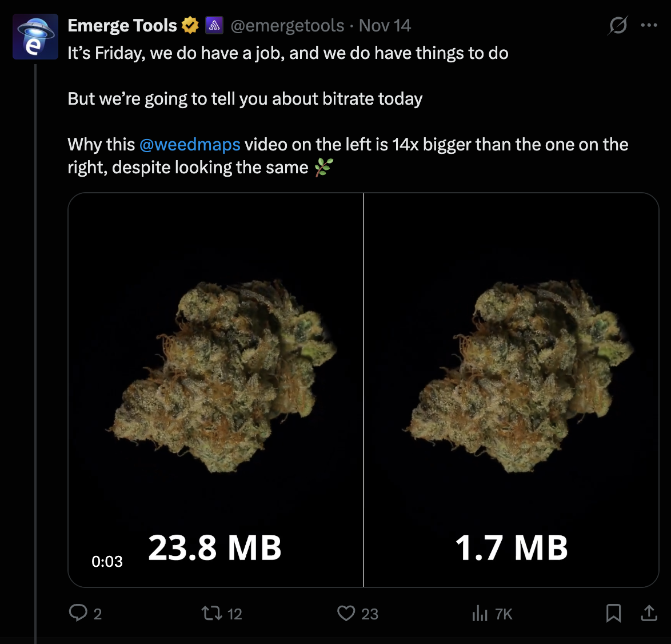This screenshot has height=644, width=671.
Task: Like the post with the heart icon
Action: pyautogui.click(x=346, y=613)
